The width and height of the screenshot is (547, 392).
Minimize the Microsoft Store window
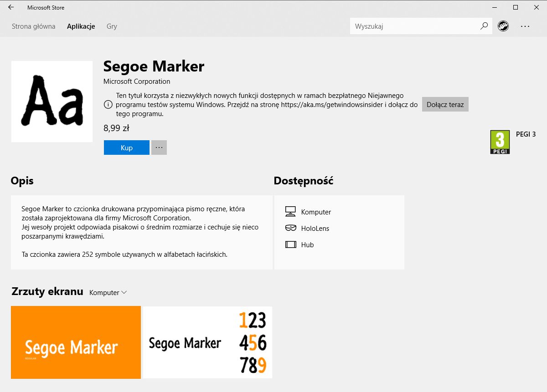(x=495, y=7)
